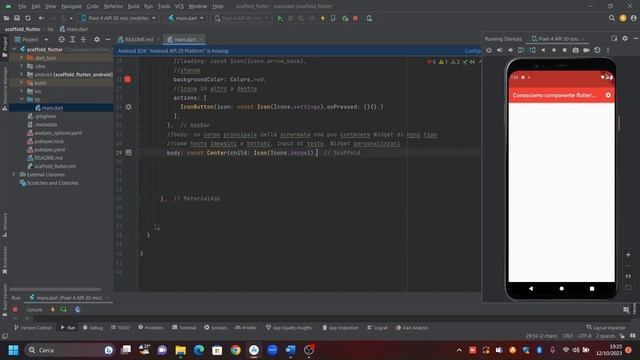Click Expand All icon in Project panel

tap(72, 40)
